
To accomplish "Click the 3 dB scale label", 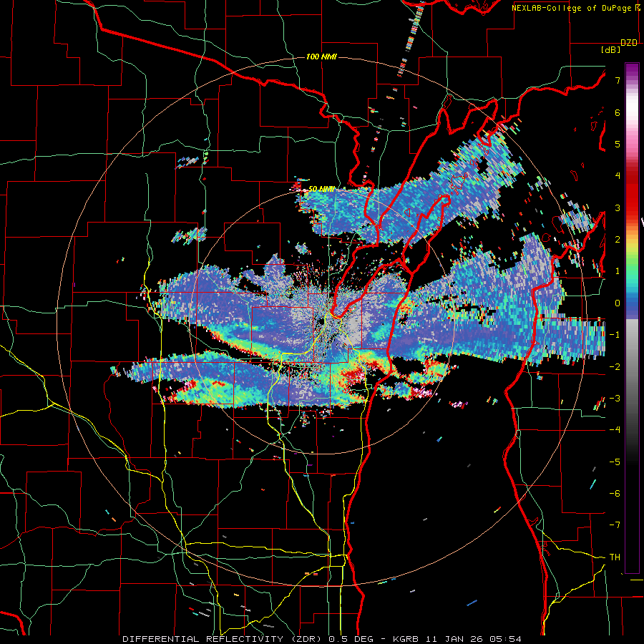I will click(618, 208).
